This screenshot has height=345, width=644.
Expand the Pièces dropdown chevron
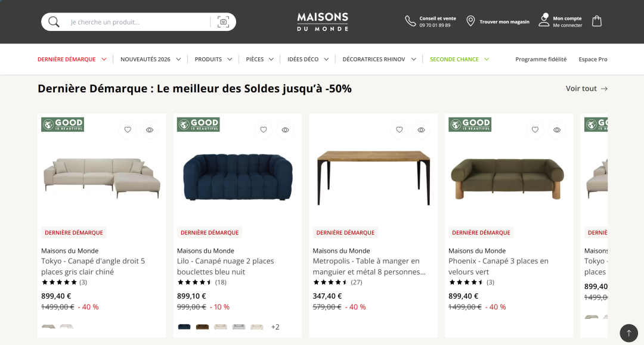(271, 60)
